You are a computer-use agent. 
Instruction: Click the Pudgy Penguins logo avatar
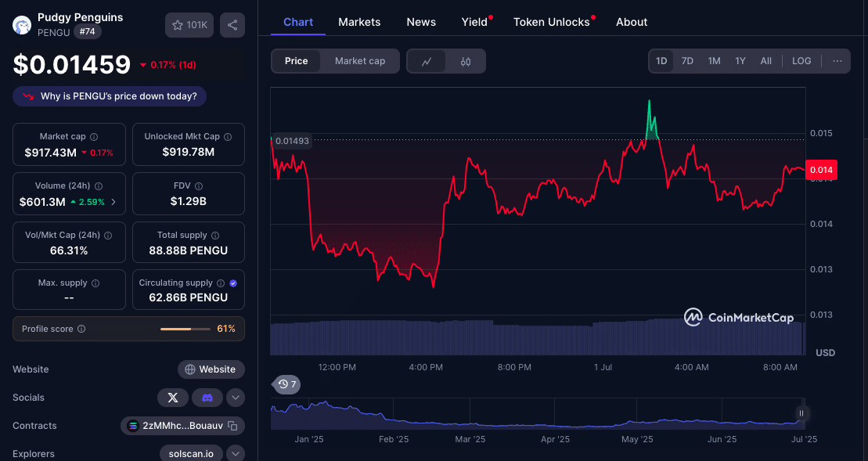tap(22, 25)
